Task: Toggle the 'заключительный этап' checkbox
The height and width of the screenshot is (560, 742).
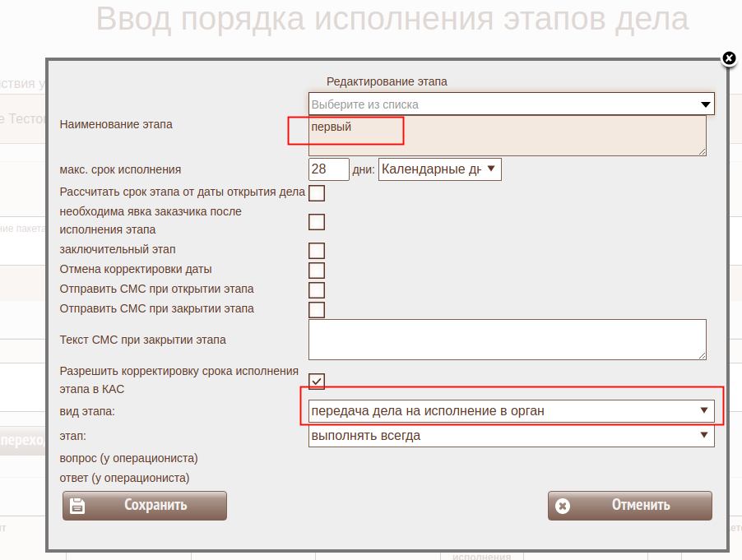Action: [317, 251]
